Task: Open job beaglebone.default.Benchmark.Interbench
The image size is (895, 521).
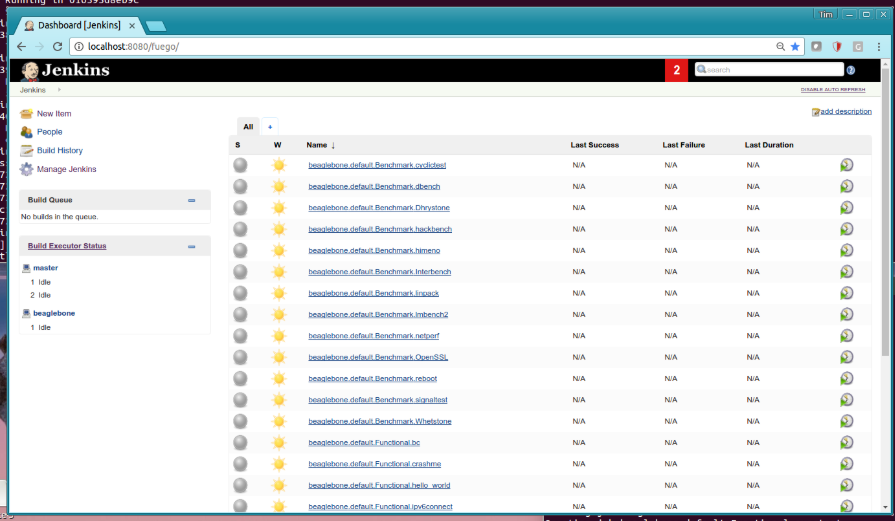Action: [380, 272]
